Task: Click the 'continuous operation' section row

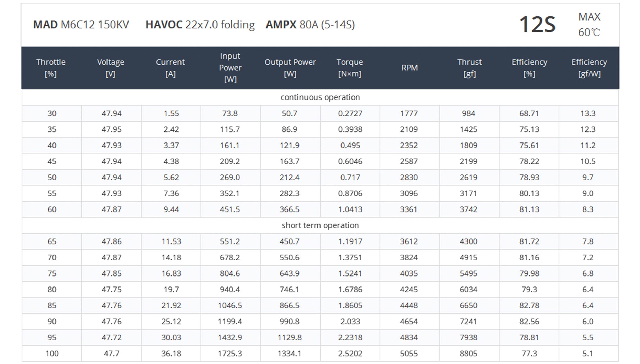Action: [x=320, y=97]
